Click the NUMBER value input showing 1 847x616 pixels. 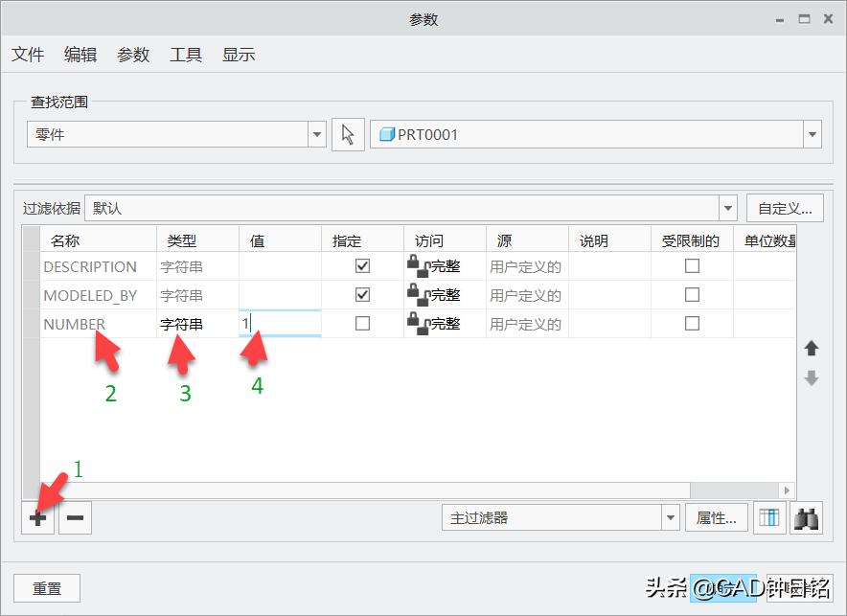[x=278, y=324]
